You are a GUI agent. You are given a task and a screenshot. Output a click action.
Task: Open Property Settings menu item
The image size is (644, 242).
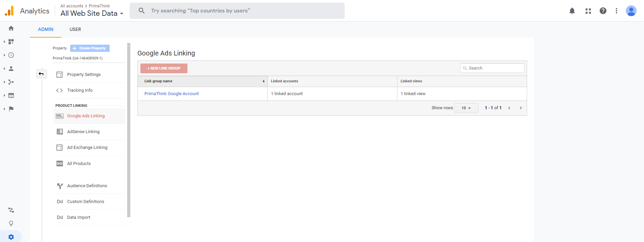(x=89, y=75)
